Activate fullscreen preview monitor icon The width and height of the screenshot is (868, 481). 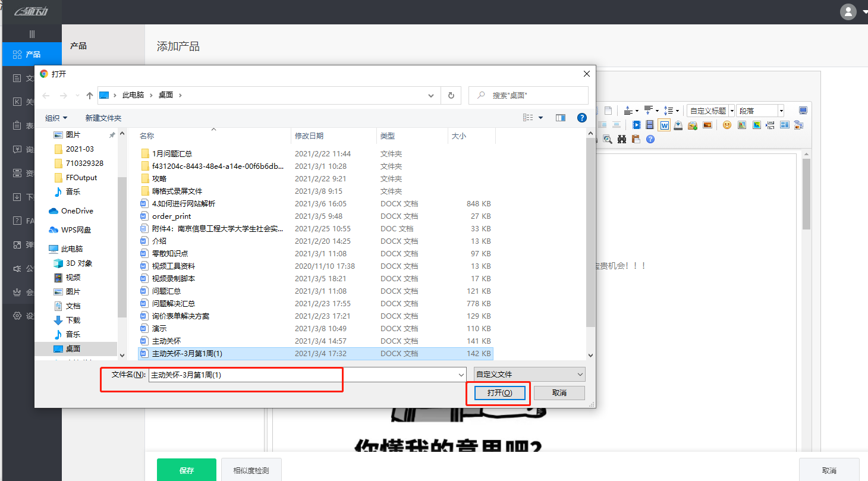(x=803, y=111)
